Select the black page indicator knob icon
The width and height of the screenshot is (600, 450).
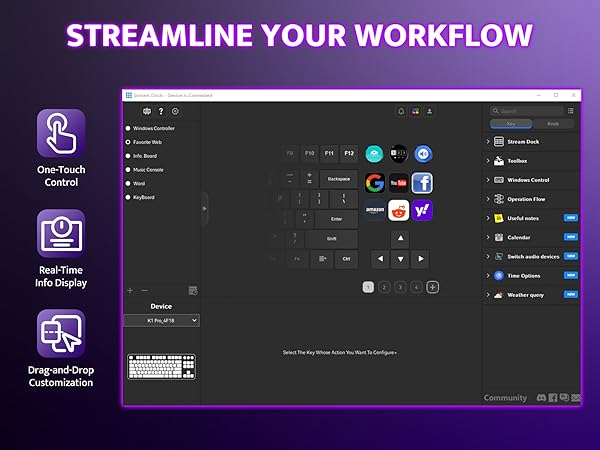[x=399, y=154]
